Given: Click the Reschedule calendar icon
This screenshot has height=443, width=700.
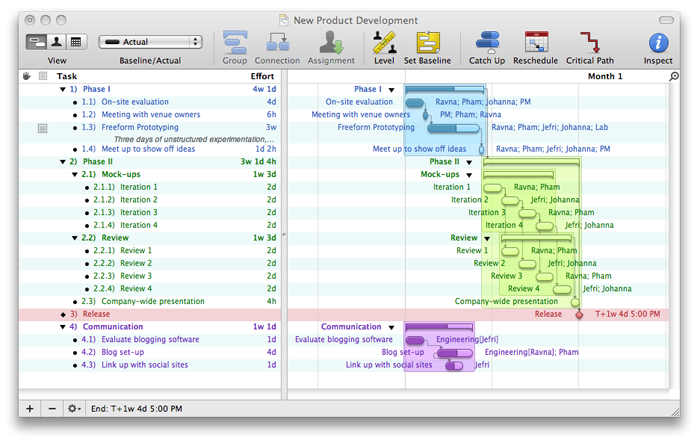Looking at the screenshot, I should click(x=536, y=43).
